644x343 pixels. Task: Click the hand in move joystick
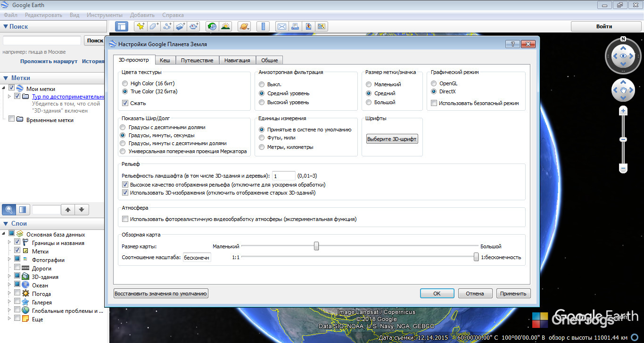coord(623,90)
